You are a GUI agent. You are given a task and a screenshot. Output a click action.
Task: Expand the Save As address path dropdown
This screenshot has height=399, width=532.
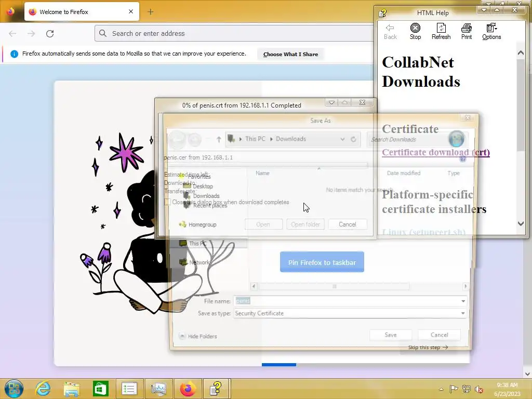click(342, 139)
